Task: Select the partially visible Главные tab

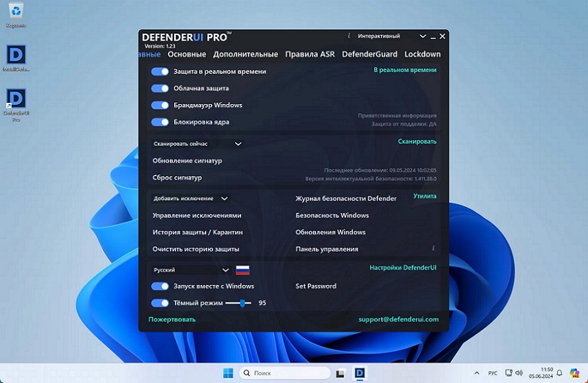Action: coord(149,54)
